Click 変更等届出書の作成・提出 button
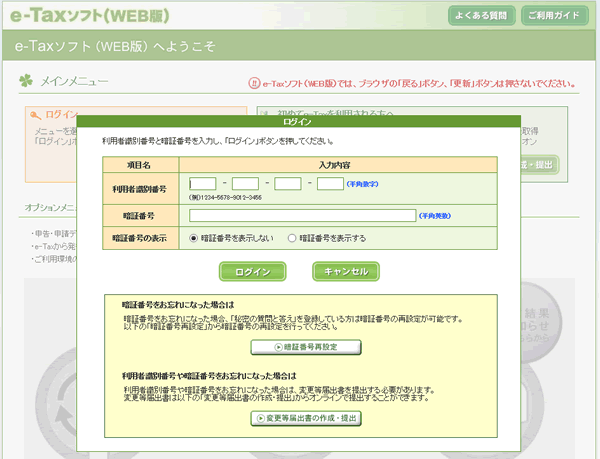 [x=305, y=418]
